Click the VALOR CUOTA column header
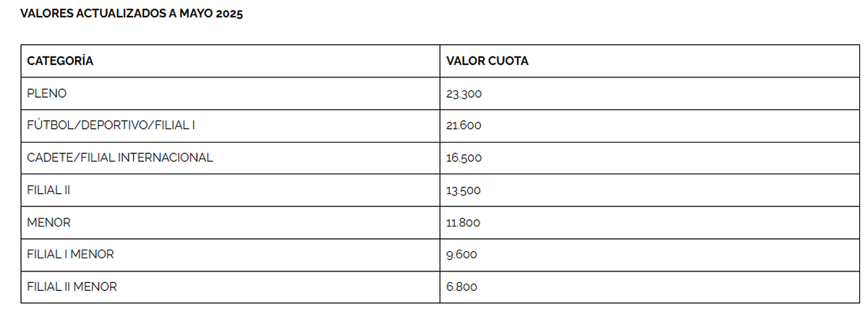Screen dimensions: 868x309 point(488,62)
